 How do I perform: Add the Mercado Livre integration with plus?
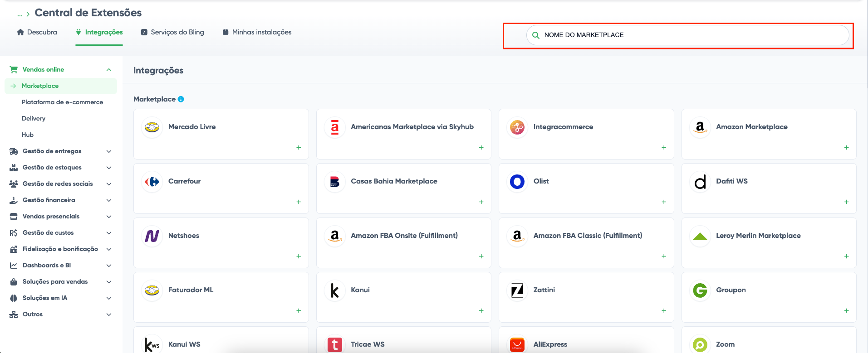(299, 148)
